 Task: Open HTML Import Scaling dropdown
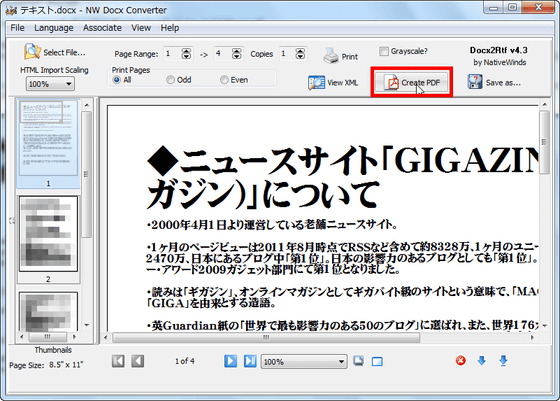pos(50,84)
